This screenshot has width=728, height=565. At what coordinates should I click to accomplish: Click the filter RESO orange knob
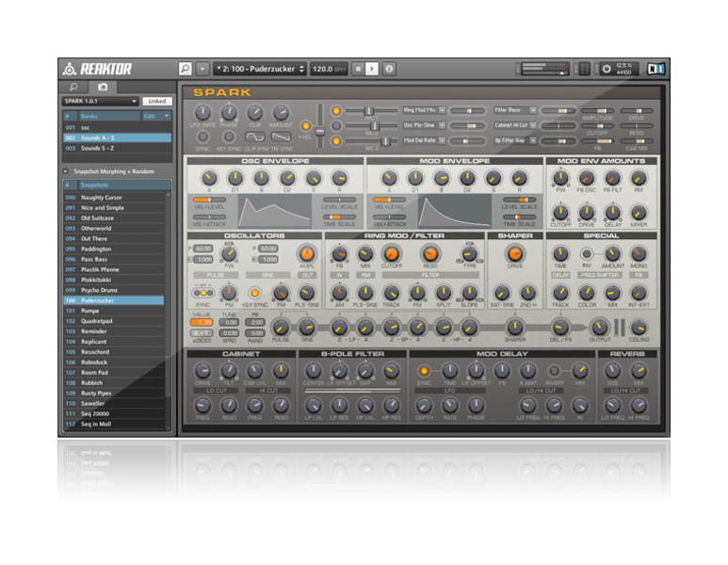tap(430, 254)
